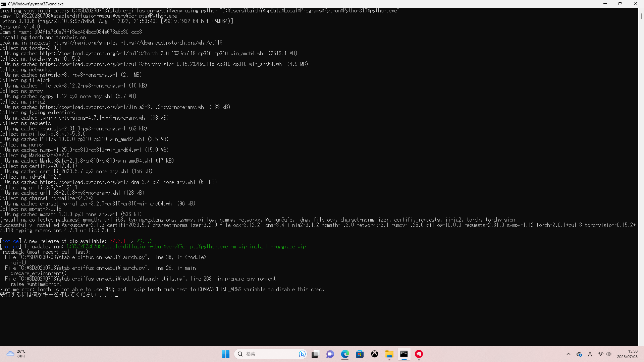Open the weather widget showing 26°C
Screen dimensions: 644x362
pyautogui.click(x=16, y=354)
